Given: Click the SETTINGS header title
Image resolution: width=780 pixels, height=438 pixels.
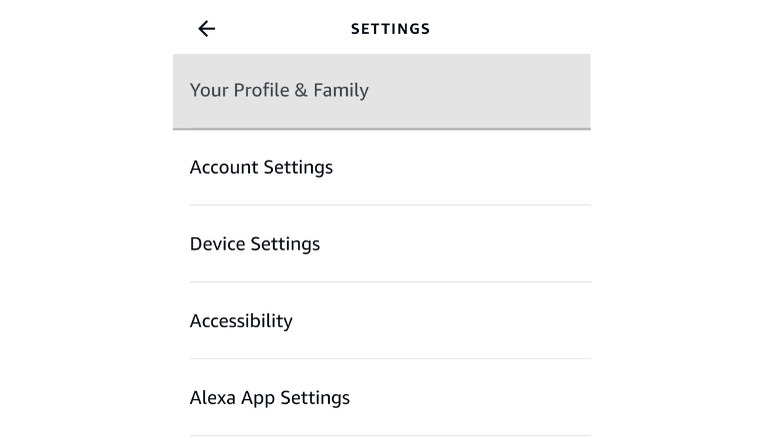Looking at the screenshot, I should [x=390, y=29].
